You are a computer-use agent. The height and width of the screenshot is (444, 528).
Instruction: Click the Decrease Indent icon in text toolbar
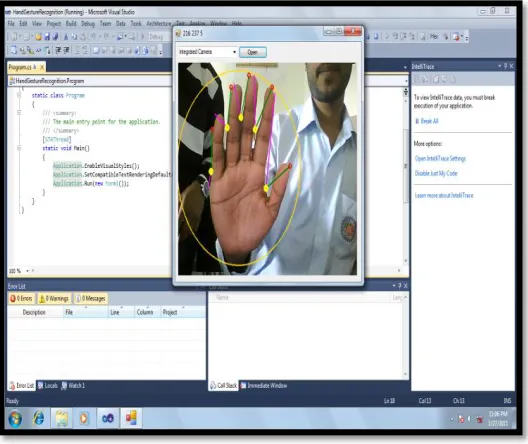point(58,50)
